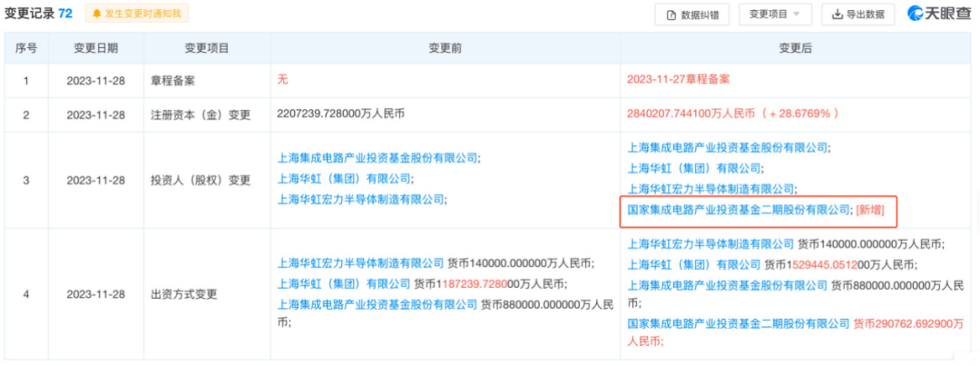The height and width of the screenshot is (366, 980).
Task: Click the 变更日期 column header
Action: point(92,47)
